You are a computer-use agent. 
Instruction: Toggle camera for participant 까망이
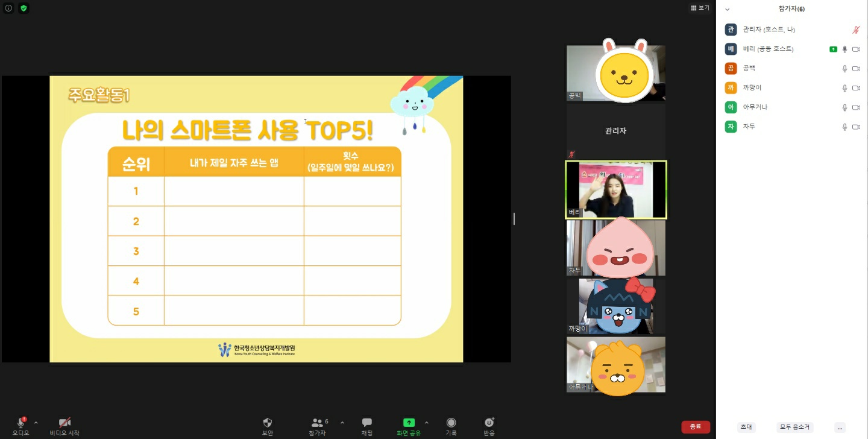click(x=856, y=88)
